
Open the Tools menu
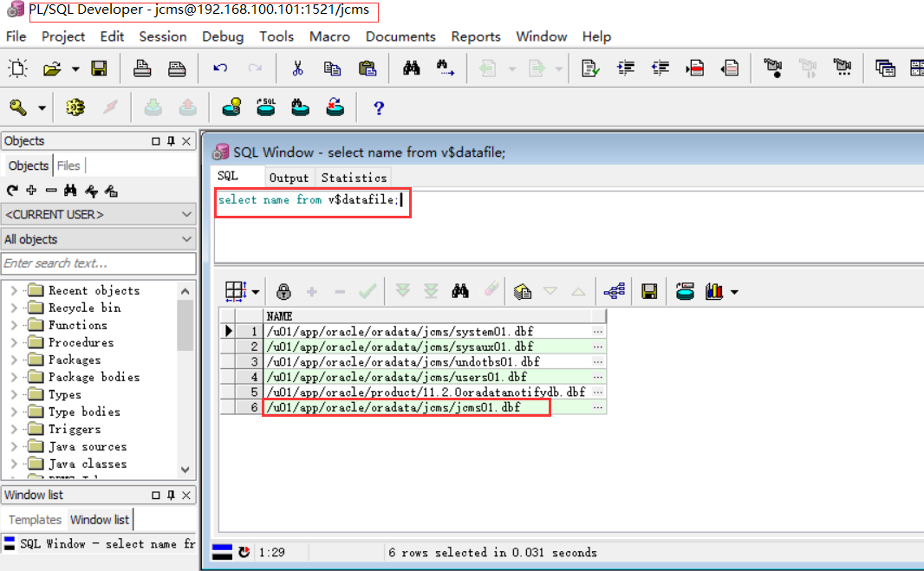(x=277, y=36)
